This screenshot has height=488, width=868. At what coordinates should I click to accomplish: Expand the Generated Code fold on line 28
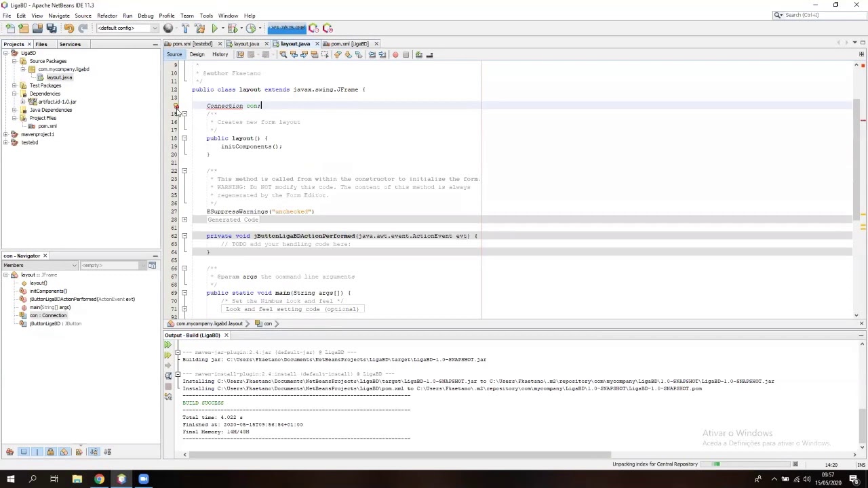click(184, 220)
